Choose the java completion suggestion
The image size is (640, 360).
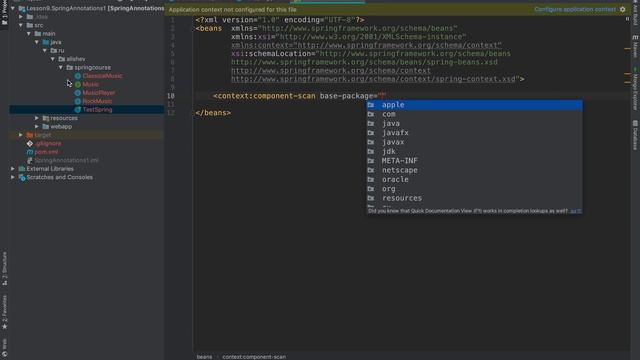tap(474, 124)
